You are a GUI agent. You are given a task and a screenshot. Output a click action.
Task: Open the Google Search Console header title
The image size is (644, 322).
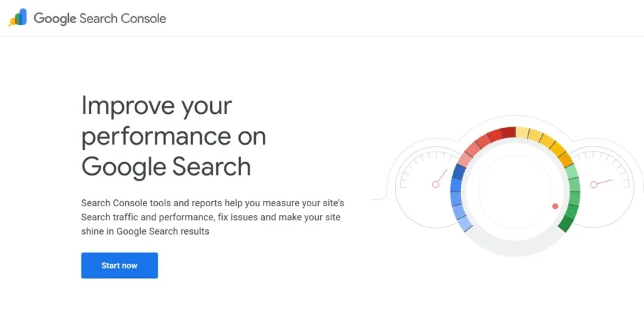(x=100, y=18)
